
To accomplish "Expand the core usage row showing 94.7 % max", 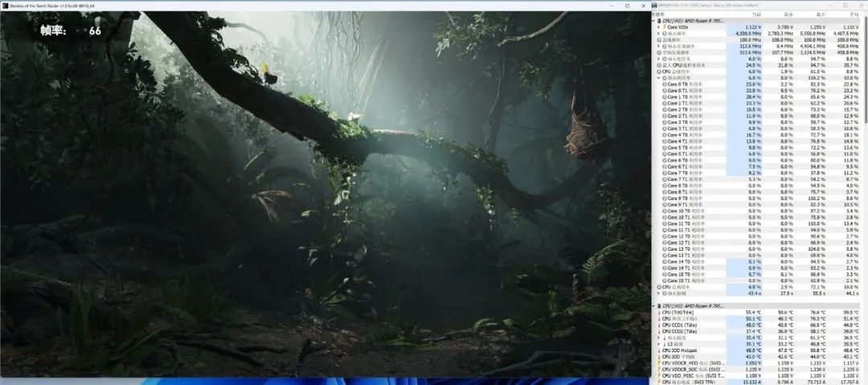I will [658, 59].
